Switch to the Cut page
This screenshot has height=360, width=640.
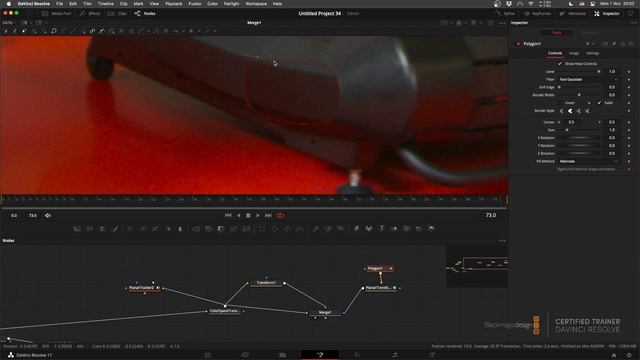pyautogui.click(x=245, y=356)
